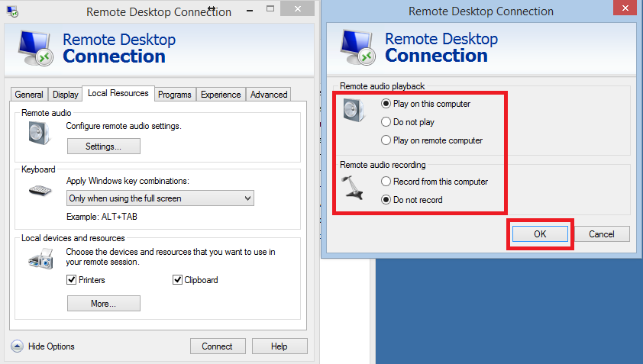
Task: Click the microphone icon in Remote audio recording
Action: (353, 188)
